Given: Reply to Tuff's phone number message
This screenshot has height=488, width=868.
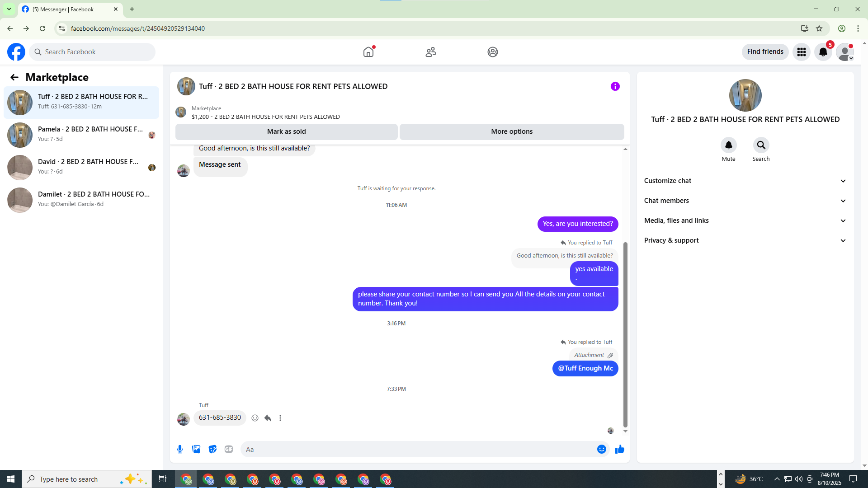Looking at the screenshot, I should pos(268,418).
